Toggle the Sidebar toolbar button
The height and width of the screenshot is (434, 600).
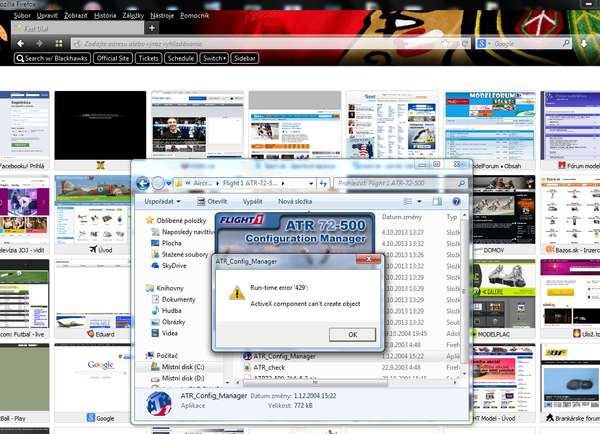(x=245, y=59)
